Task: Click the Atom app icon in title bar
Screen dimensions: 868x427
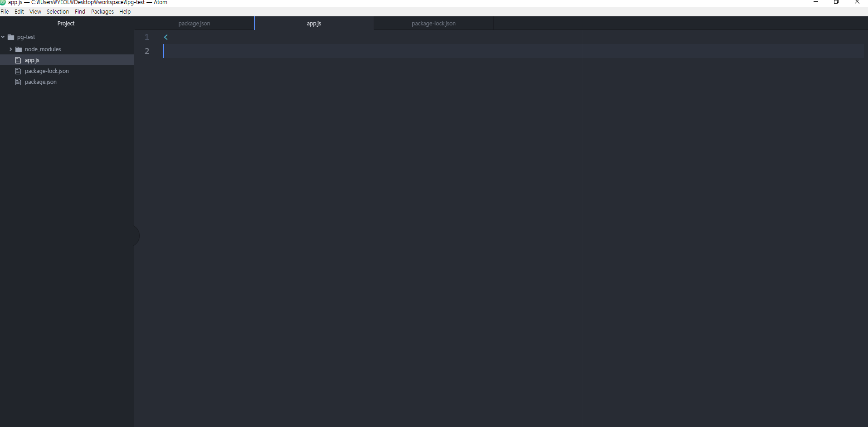Action: point(3,2)
